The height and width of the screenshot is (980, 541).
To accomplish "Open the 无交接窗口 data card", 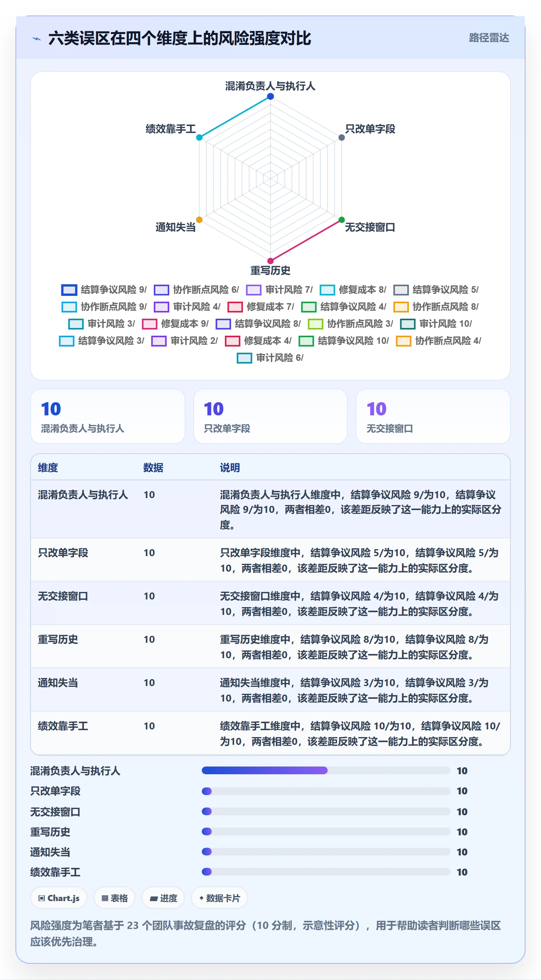I will pyautogui.click(x=433, y=416).
